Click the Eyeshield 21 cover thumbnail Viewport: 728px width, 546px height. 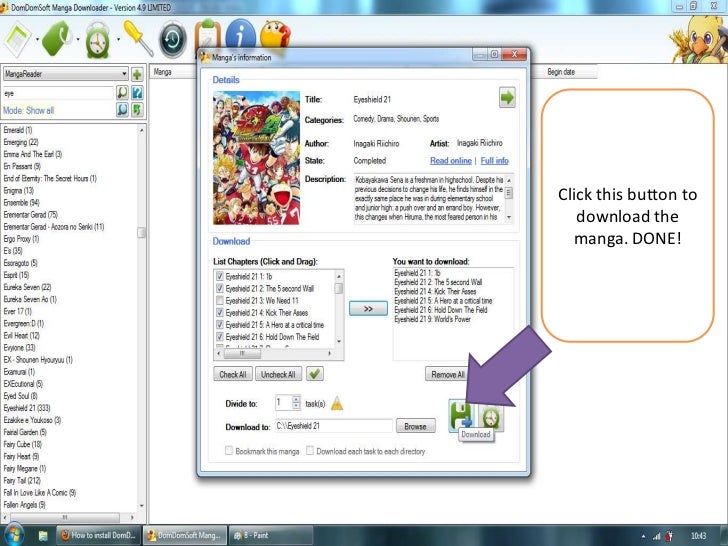pos(256,158)
